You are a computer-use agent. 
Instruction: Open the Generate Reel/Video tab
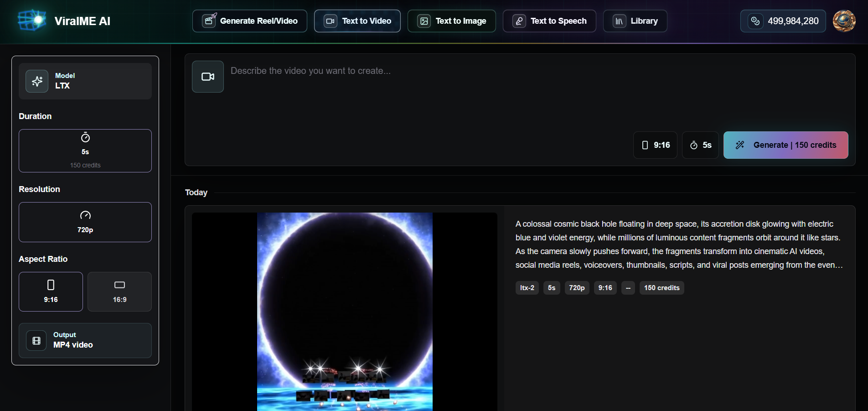pyautogui.click(x=250, y=21)
